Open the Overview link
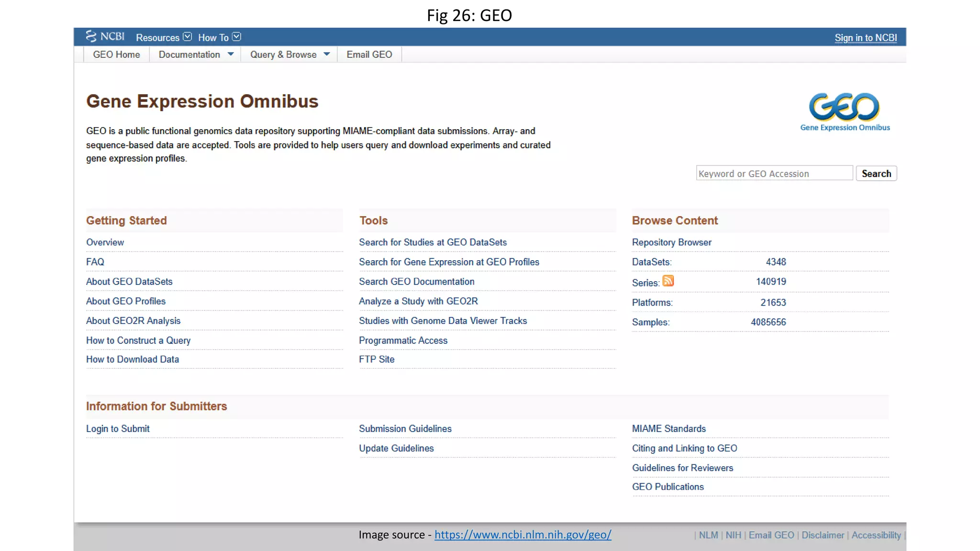 click(105, 242)
